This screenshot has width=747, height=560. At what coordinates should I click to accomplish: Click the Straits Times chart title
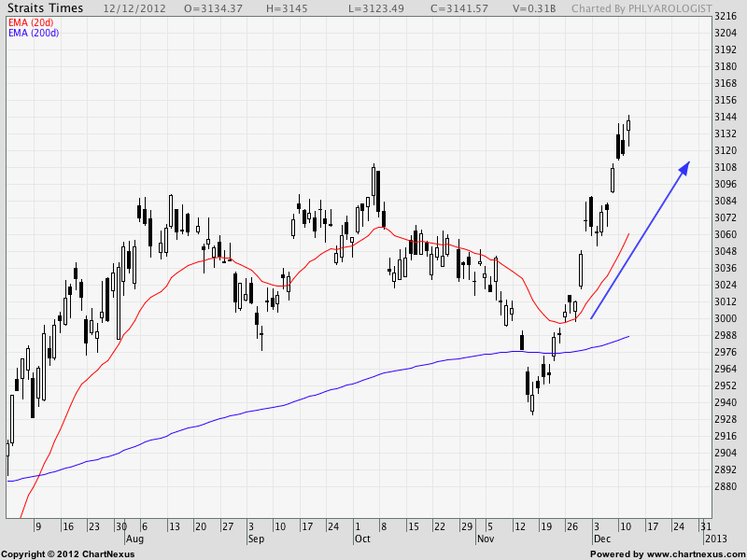tap(45, 8)
